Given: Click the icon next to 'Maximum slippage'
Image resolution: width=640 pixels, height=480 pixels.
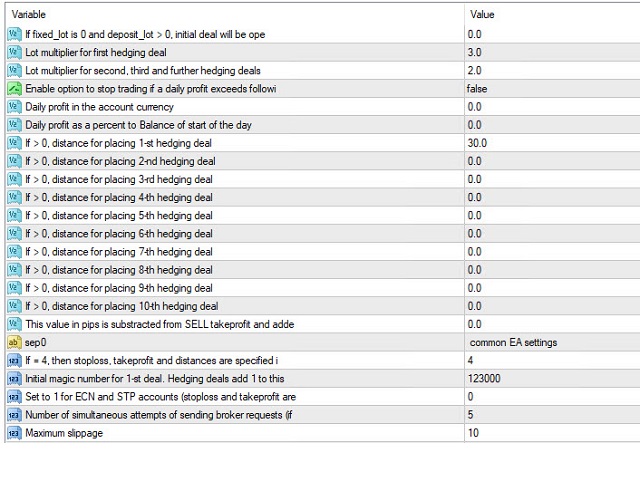Looking at the screenshot, I should (x=14, y=433).
